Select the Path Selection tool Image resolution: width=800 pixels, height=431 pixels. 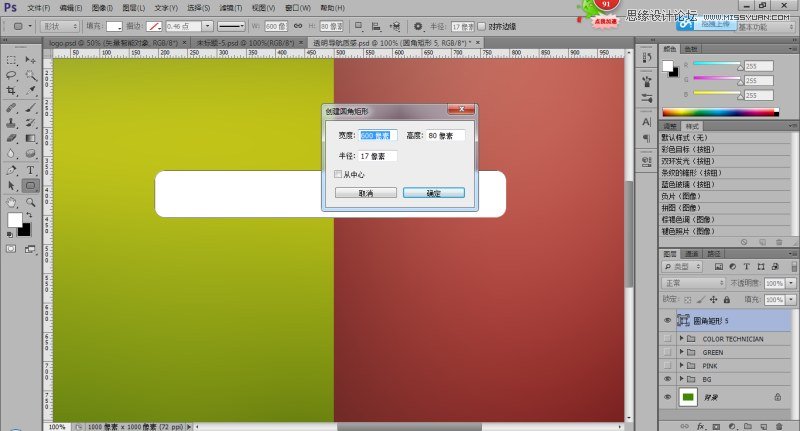coord(11,186)
